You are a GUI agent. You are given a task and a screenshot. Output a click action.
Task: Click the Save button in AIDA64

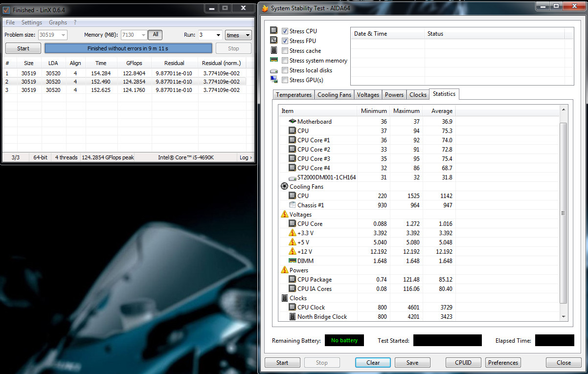pyautogui.click(x=412, y=363)
